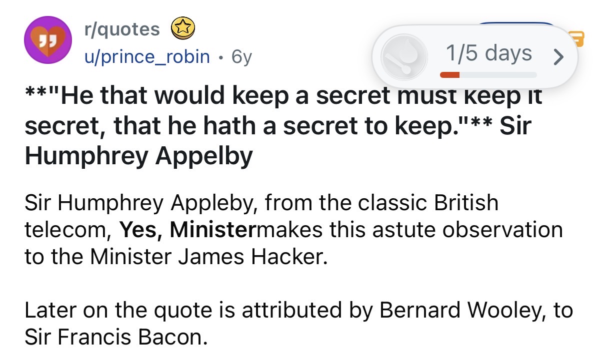This screenshot has width=603, height=364.
Task: Open the r/quotes community link
Action: point(122,29)
